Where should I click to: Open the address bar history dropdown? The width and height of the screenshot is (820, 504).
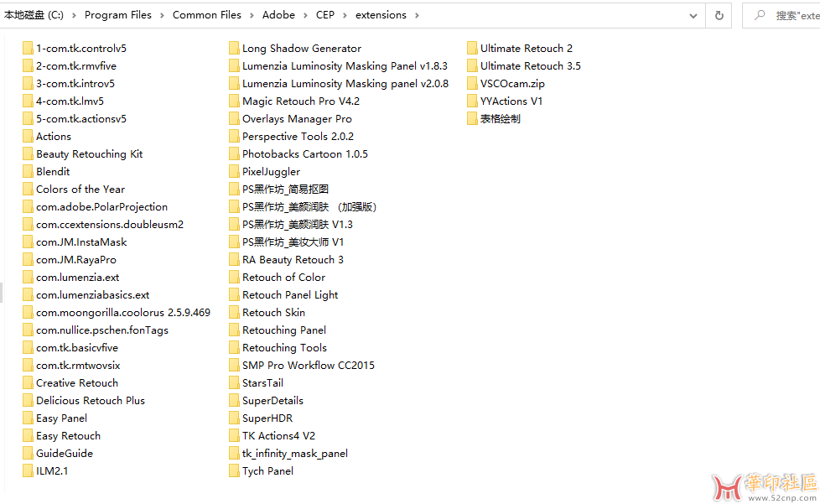click(693, 16)
